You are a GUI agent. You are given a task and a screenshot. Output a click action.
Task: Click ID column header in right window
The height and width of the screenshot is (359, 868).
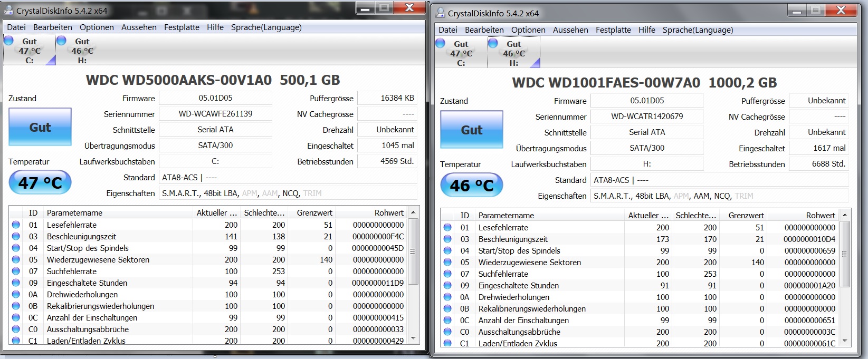click(464, 215)
